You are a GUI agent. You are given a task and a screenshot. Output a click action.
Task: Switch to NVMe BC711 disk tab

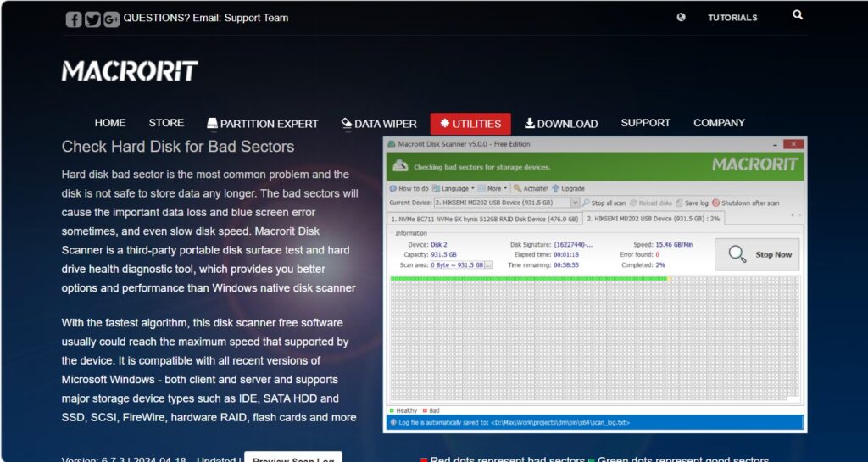point(484,219)
